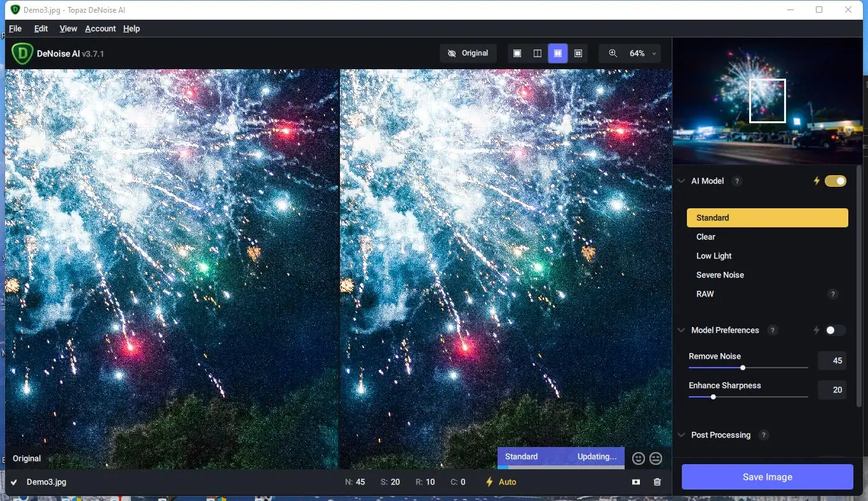Open the Help menu
This screenshot has width=868, height=501.
[x=132, y=29]
